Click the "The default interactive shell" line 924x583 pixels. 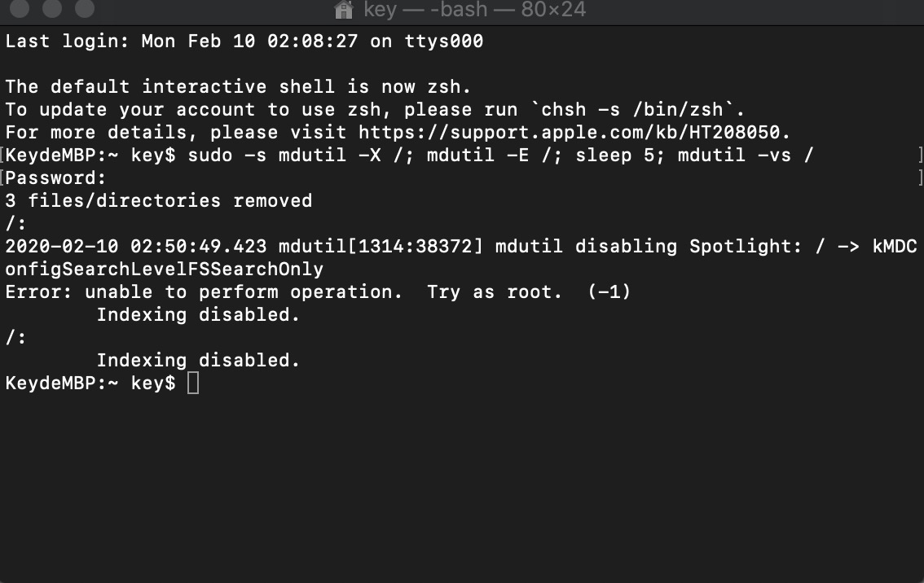point(238,86)
